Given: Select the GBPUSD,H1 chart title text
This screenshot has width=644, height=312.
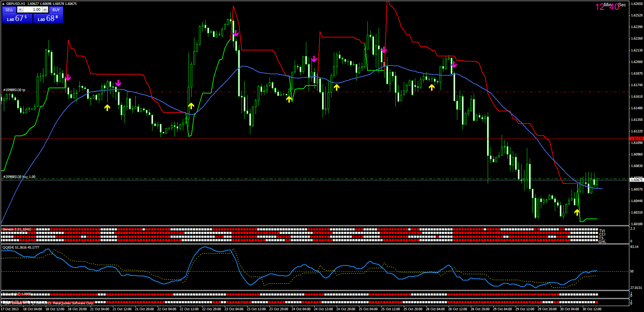Looking at the screenshot, I should point(15,4).
